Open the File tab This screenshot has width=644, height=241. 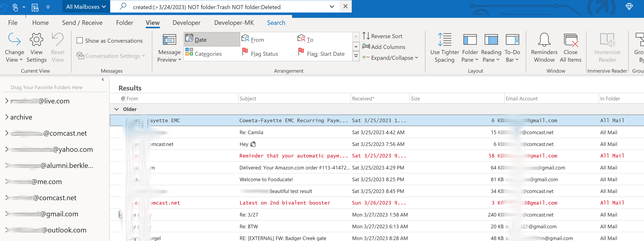[13, 23]
